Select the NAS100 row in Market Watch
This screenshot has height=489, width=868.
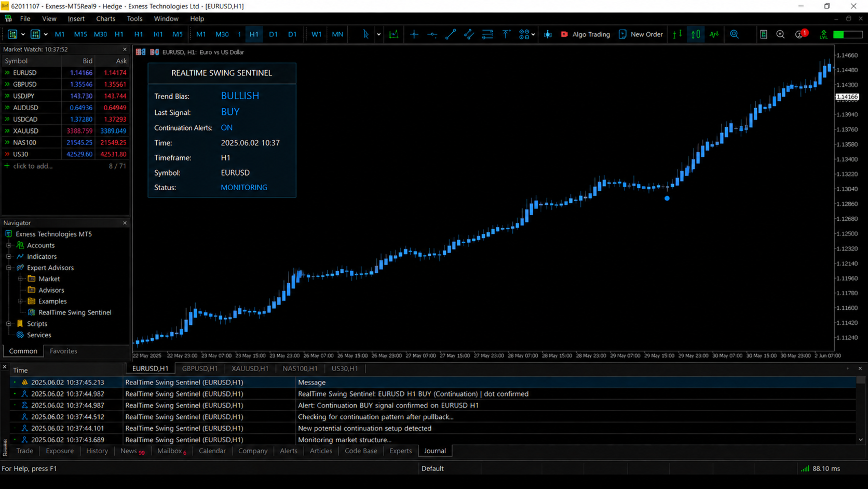point(65,142)
